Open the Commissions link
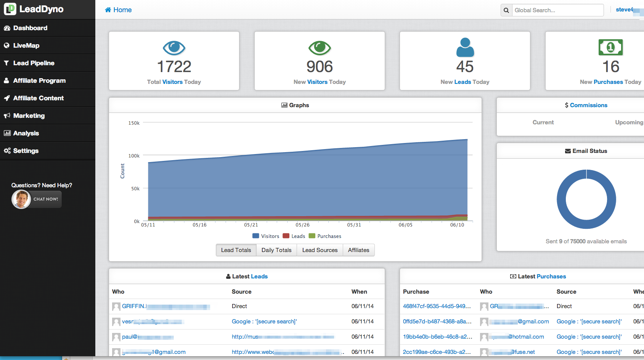644x360 pixels. pos(588,105)
